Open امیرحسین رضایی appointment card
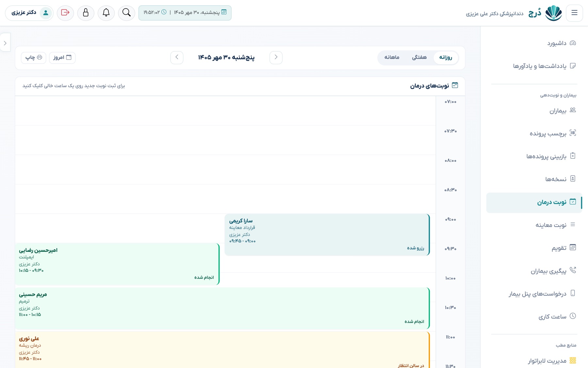This screenshot has width=588, height=368. tap(117, 264)
